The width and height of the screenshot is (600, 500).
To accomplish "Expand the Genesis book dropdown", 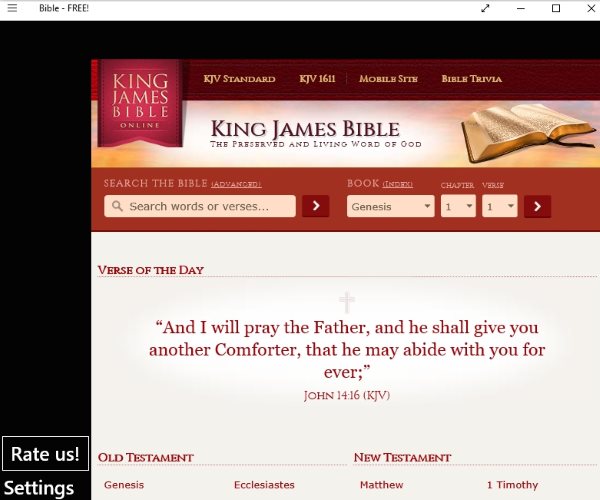I will [x=391, y=206].
